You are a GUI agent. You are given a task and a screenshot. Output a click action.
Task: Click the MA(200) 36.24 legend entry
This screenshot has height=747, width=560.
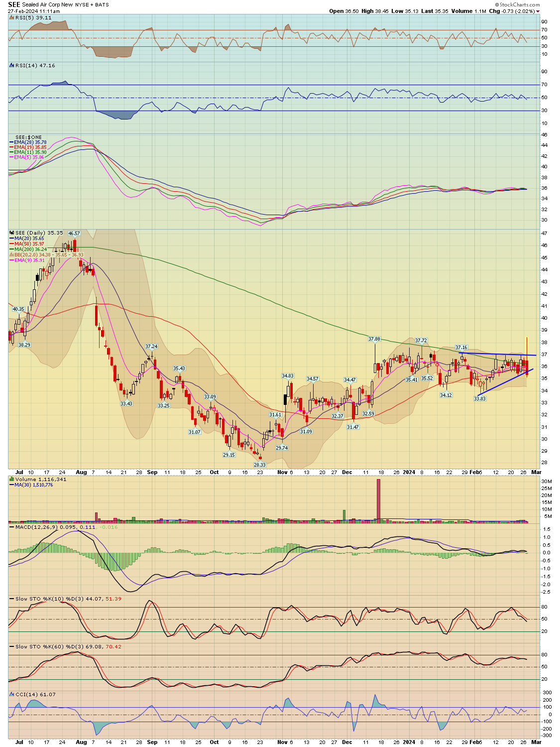click(x=28, y=249)
